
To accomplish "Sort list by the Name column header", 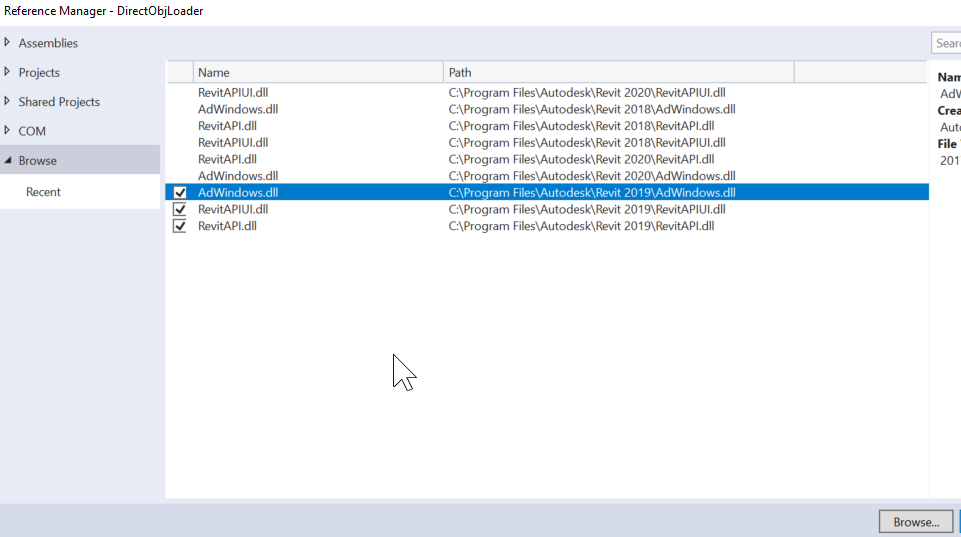I will click(x=318, y=72).
